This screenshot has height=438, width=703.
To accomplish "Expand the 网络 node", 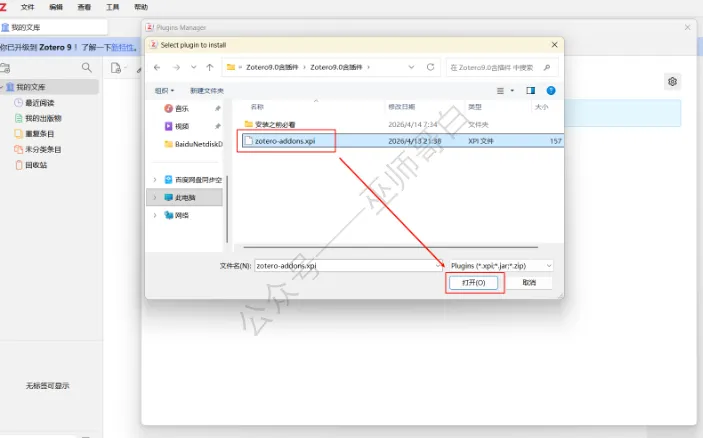I will (155, 215).
